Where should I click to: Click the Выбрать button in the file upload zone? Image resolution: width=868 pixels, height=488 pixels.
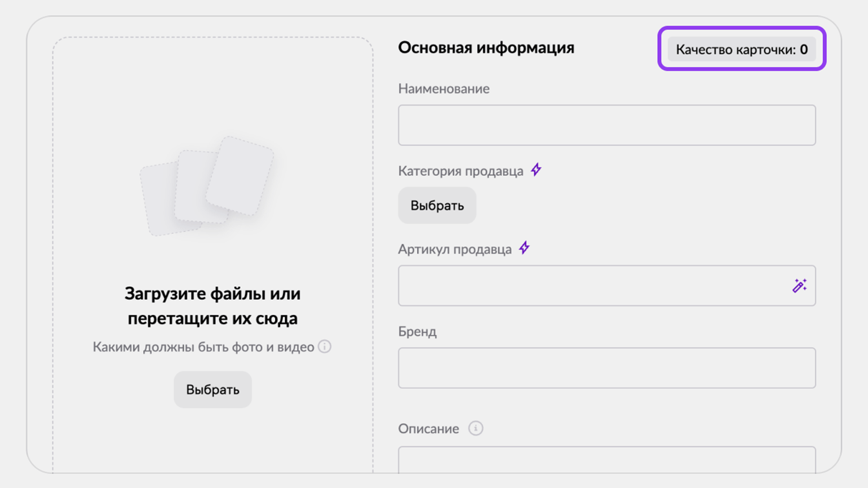[212, 389]
